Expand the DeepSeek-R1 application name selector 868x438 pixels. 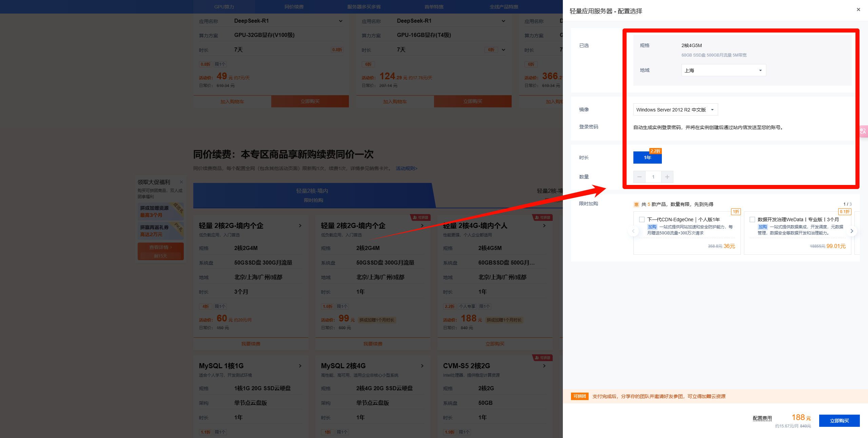click(340, 21)
